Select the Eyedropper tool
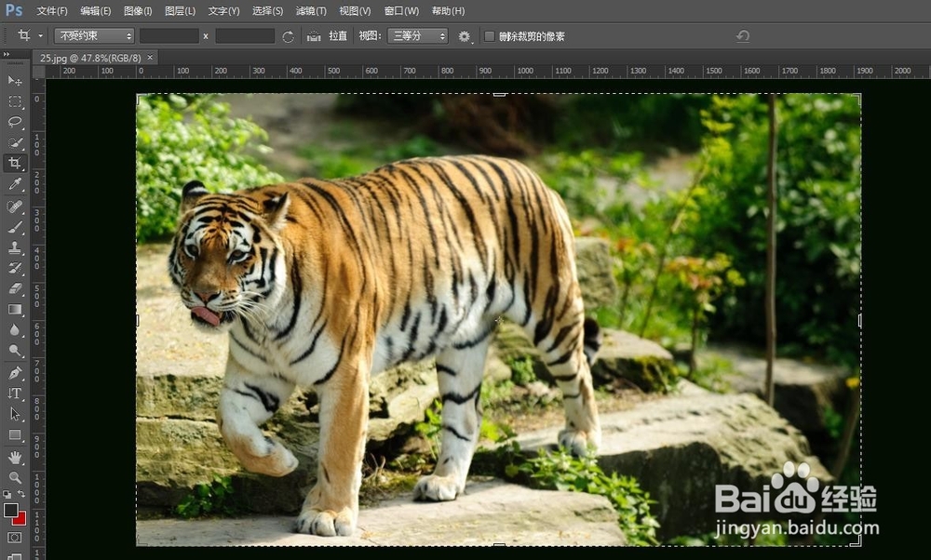This screenshot has width=931, height=560. 15,184
